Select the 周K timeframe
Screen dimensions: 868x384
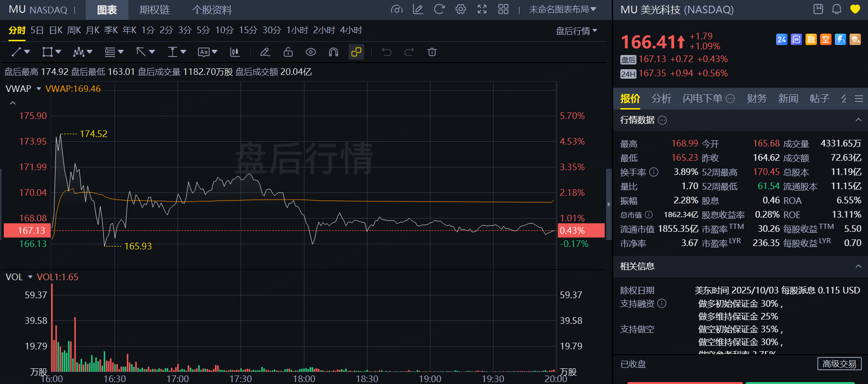coord(74,30)
